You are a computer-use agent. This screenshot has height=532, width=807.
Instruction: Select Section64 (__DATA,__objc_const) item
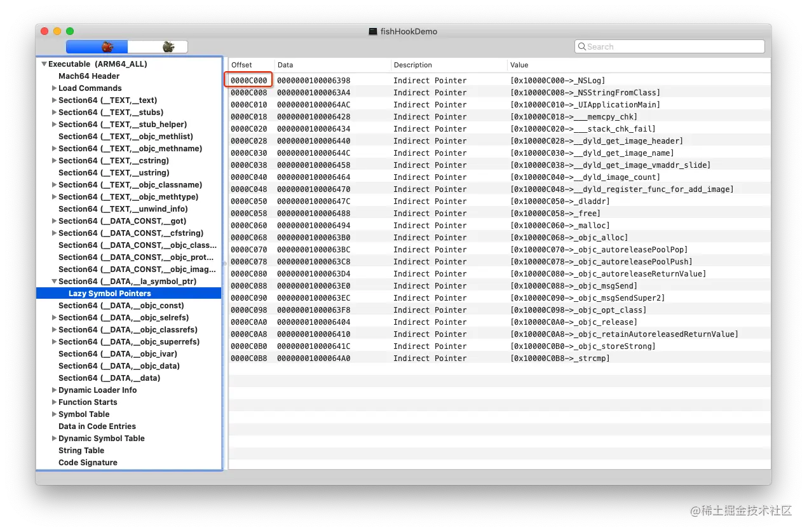click(x=121, y=306)
